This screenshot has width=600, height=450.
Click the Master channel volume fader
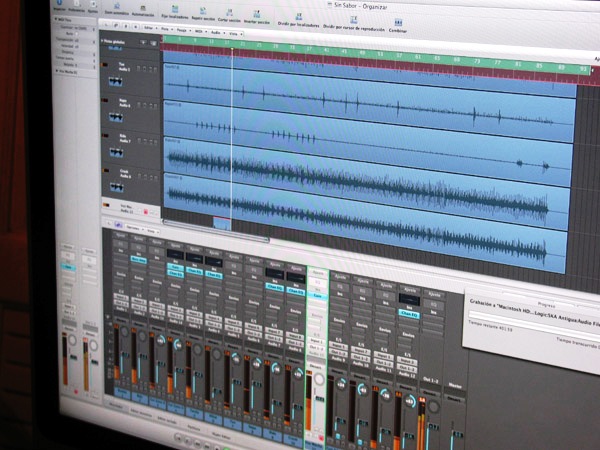[x=456, y=436]
